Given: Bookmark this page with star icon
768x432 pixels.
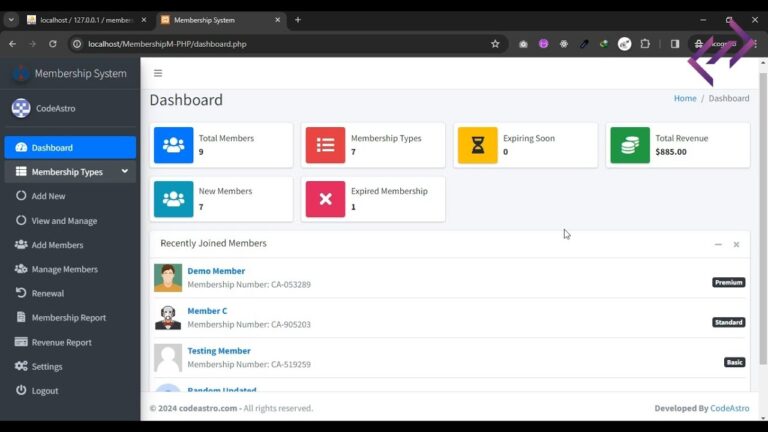Looking at the screenshot, I should (495, 44).
